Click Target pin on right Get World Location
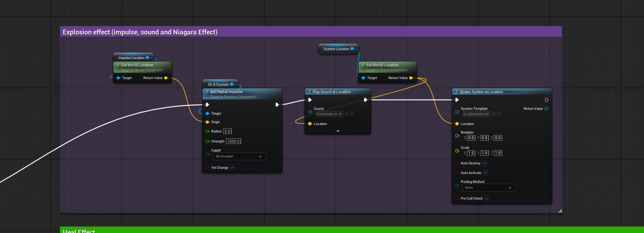644x233 pixels. pos(364,78)
